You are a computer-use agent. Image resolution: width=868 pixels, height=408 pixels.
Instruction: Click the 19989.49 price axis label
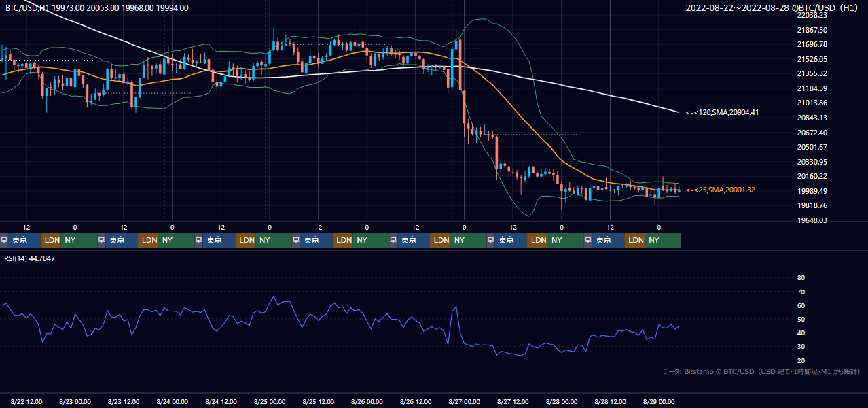812,191
